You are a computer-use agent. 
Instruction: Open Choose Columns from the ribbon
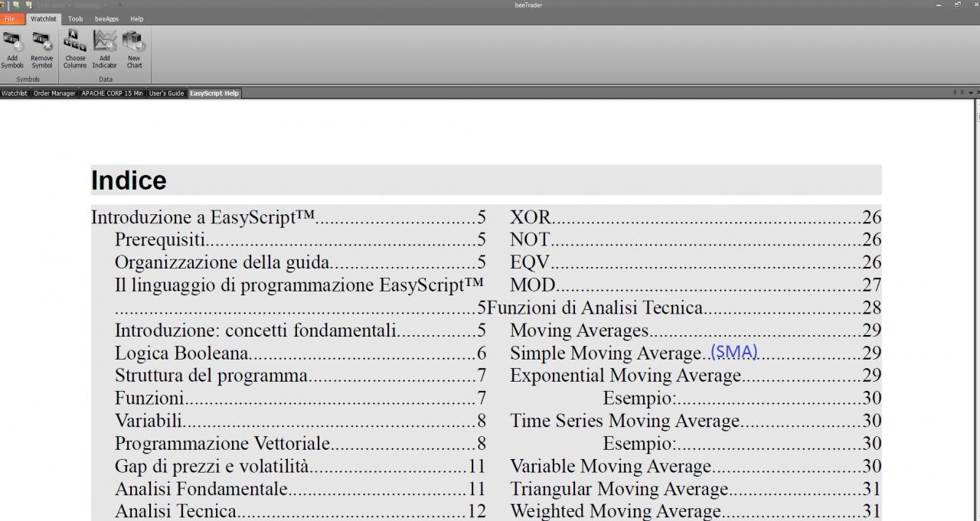click(x=75, y=50)
